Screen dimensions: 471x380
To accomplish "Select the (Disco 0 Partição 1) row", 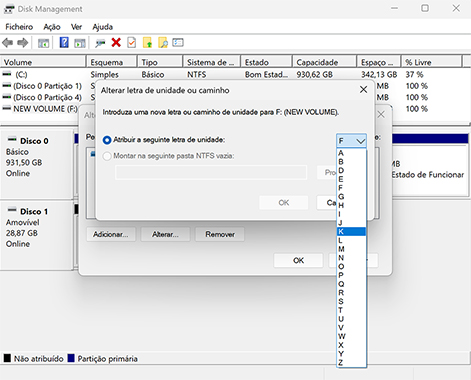I will [x=47, y=86].
